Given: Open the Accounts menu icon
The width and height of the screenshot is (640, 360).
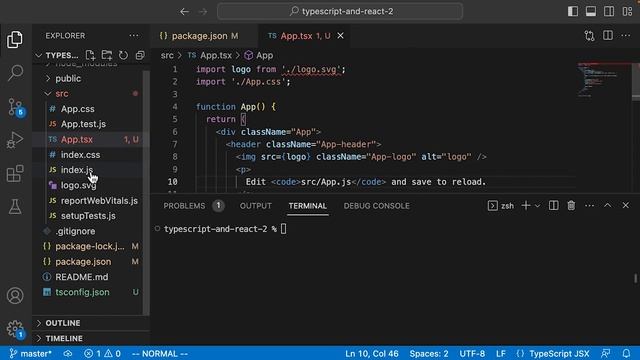Looking at the screenshot, I should click(15, 296).
